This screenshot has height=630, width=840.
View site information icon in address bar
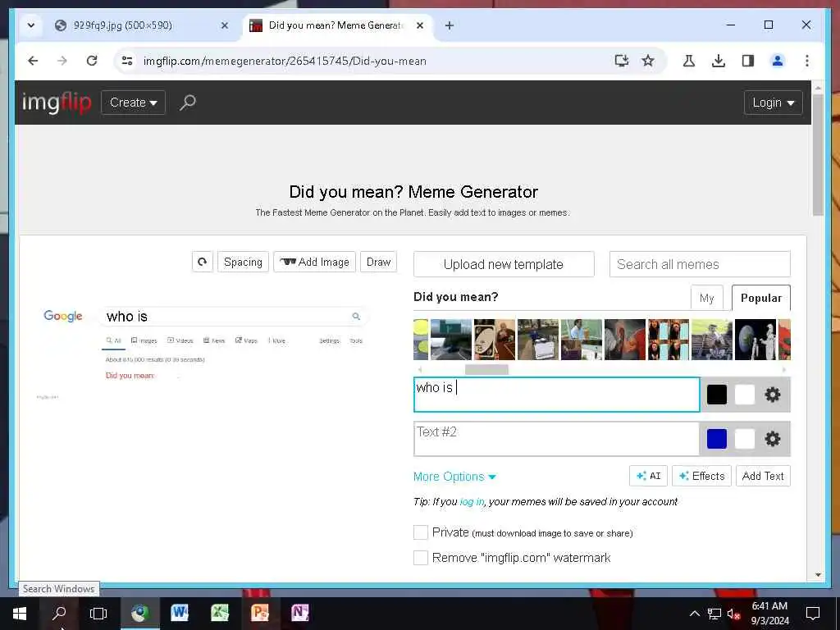pos(127,61)
